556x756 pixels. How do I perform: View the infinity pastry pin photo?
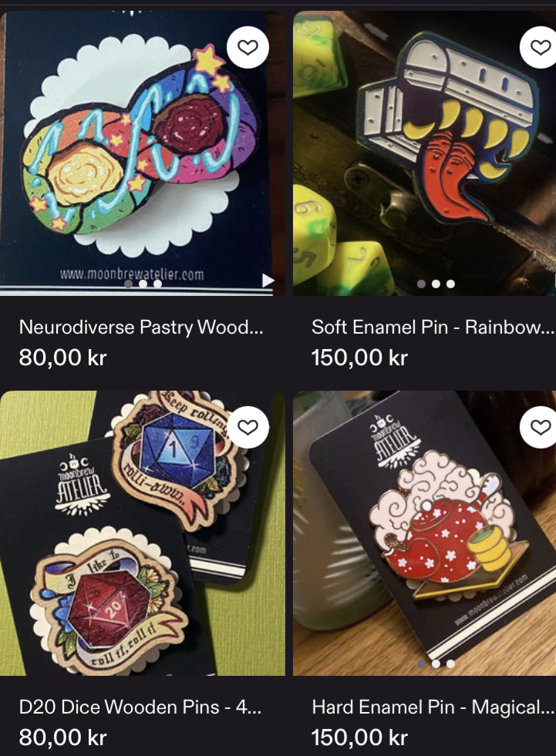click(x=143, y=153)
